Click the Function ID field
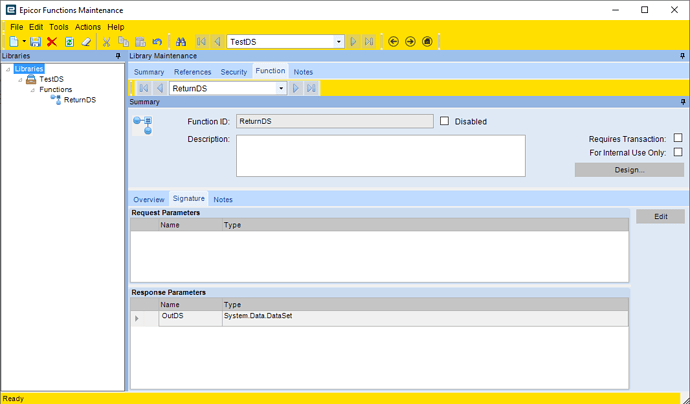Viewport: 690px width, 404px height. (335, 121)
